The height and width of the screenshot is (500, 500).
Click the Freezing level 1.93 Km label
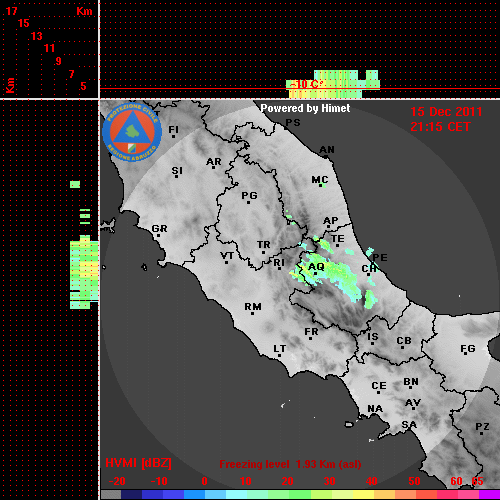290,464
